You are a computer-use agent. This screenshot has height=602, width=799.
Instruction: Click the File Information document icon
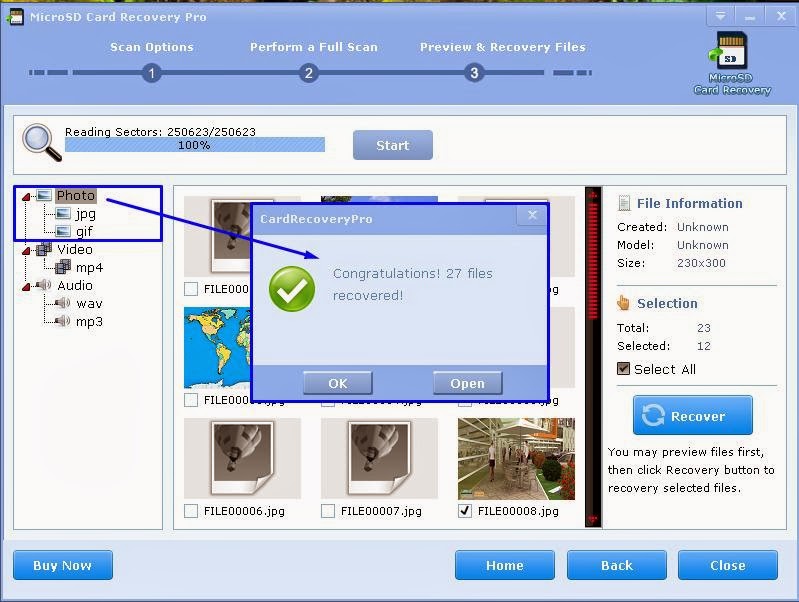pos(624,203)
